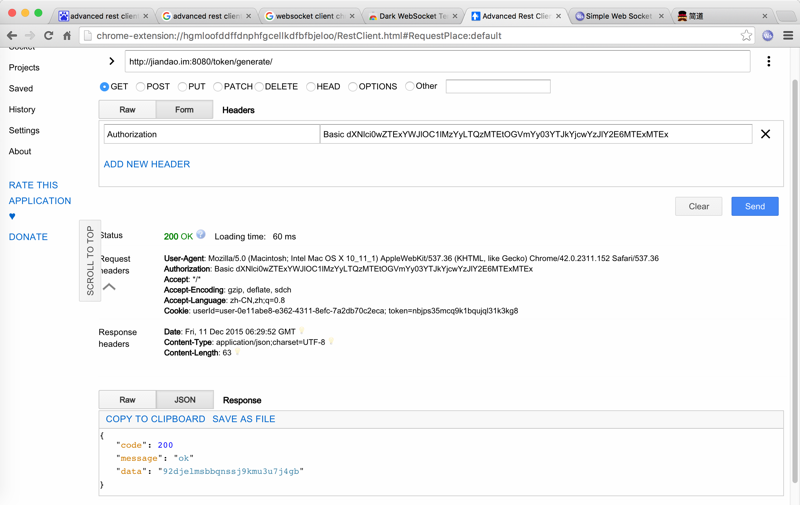800x505 pixels.
Task: Switch to the Form headers tab
Action: (184, 110)
